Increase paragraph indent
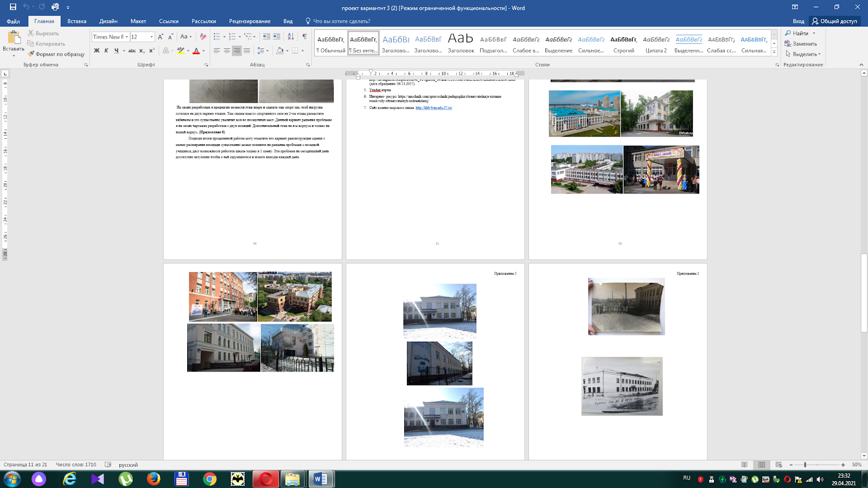The image size is (868, 488). click(277, 36)
